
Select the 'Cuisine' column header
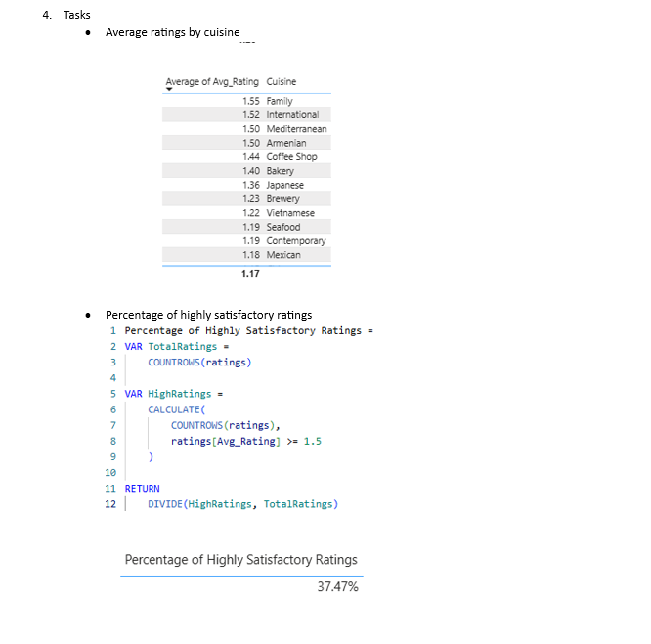point(282,82)
